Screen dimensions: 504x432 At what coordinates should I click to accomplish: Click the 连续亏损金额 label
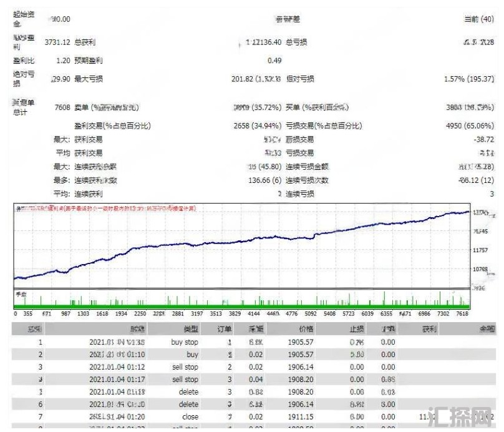tap(307, 166)
